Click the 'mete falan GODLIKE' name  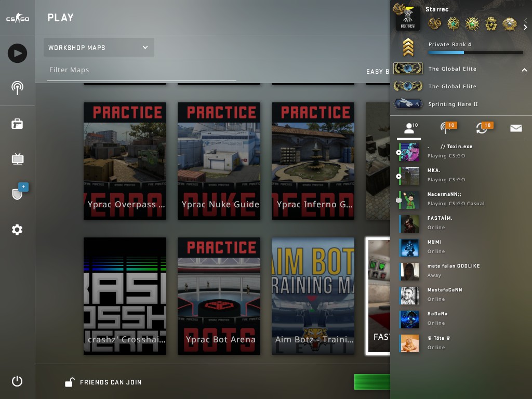pyautogui.click(x=454, y=266)
